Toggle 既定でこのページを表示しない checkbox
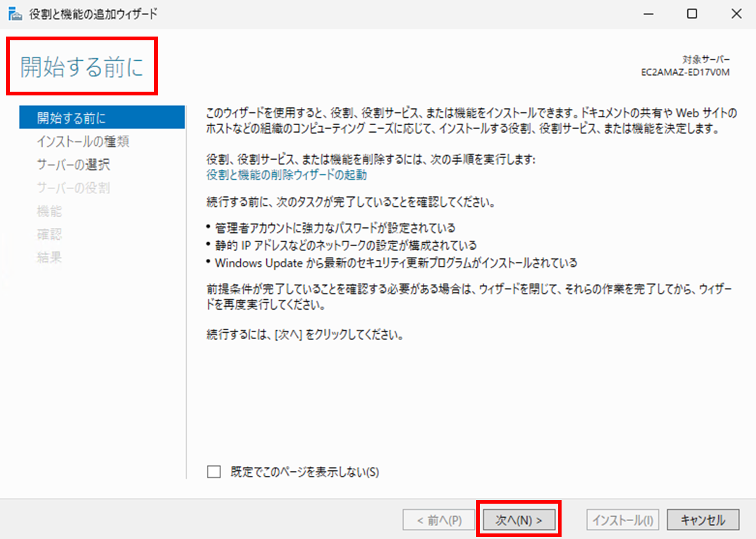Image resolution: width=756 pixels, height=539 pixels. coord(214,472)
